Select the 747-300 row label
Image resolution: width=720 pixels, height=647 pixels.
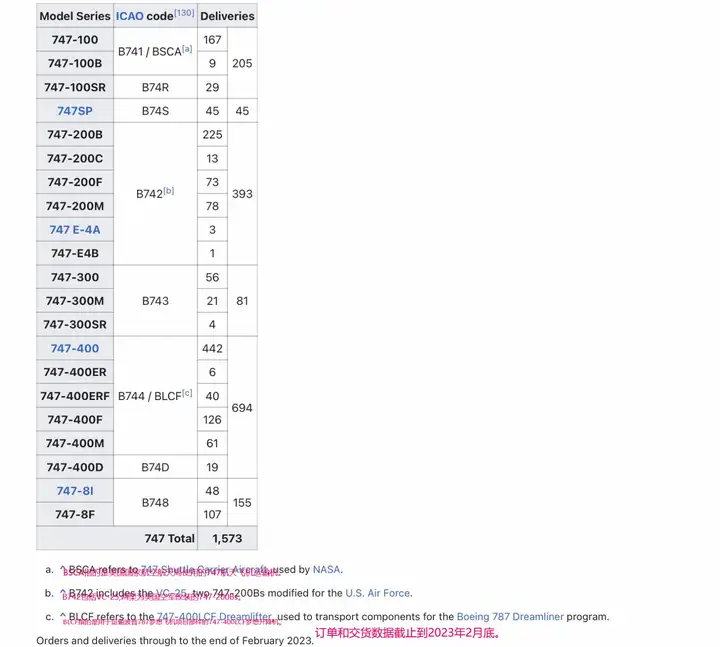75,277
